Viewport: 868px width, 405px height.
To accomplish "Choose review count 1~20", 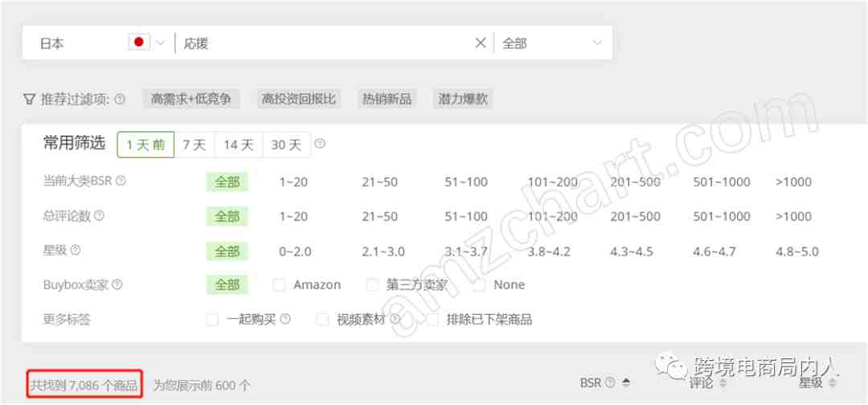I will pos(293,216).
